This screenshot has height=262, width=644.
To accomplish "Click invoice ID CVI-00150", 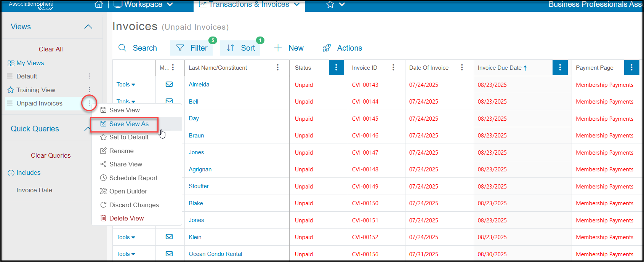I will (x=365, y=203).
